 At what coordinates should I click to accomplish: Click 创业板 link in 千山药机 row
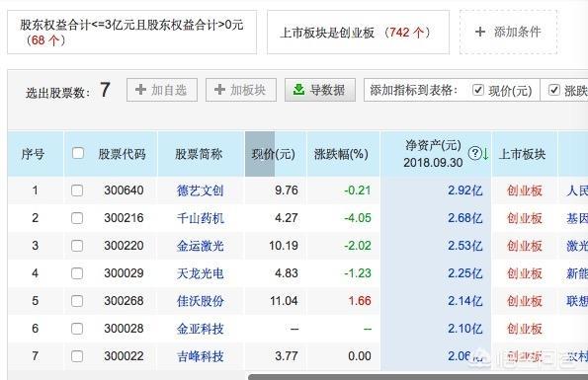[x=525, y=218]
